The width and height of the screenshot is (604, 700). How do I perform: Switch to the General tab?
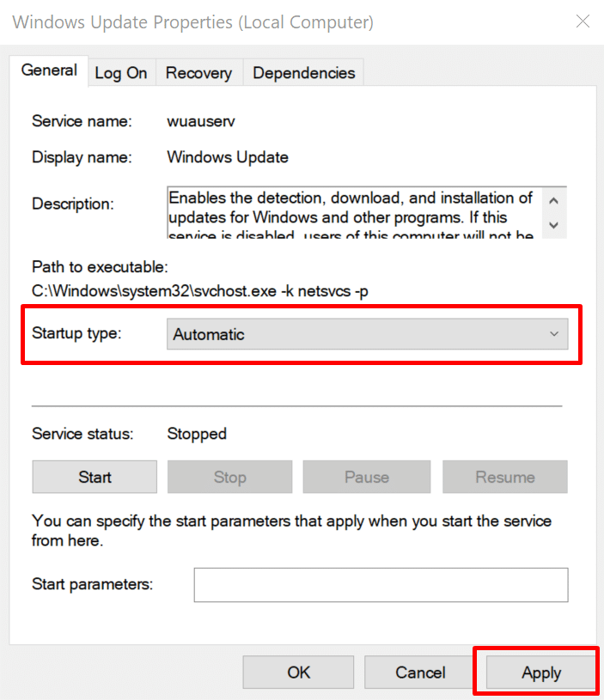[49, 71]
